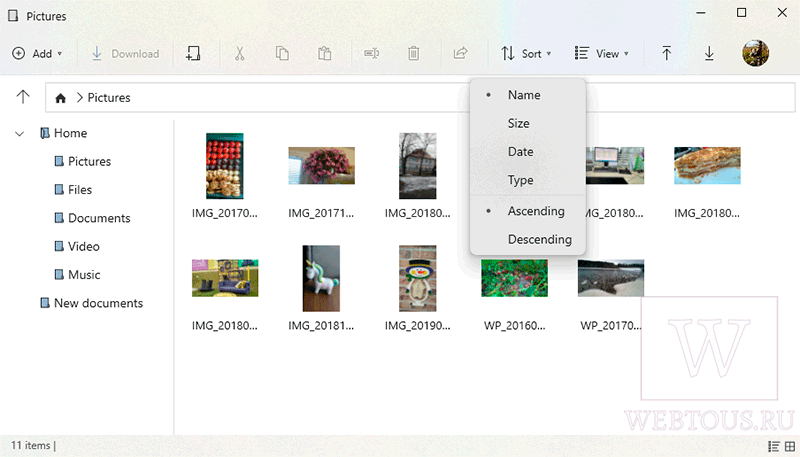Select the unicorn toy thumbnail
This screenshot has width=800, height=457.
pos(321,278)
